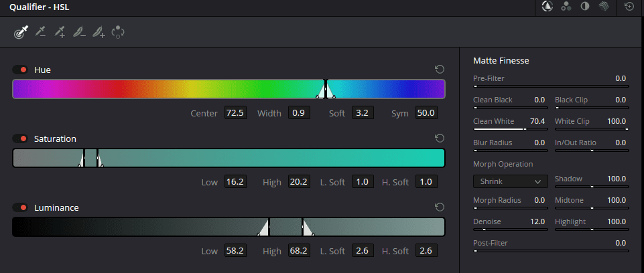Click the Denoise value 12.0

[x=537, y=221]
